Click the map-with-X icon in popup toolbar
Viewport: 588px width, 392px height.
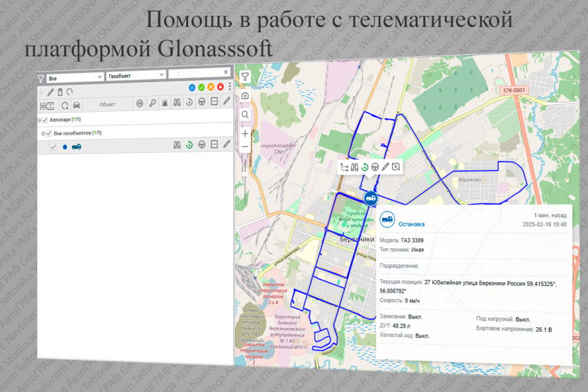pyautogui.click(x=396, y=167)
